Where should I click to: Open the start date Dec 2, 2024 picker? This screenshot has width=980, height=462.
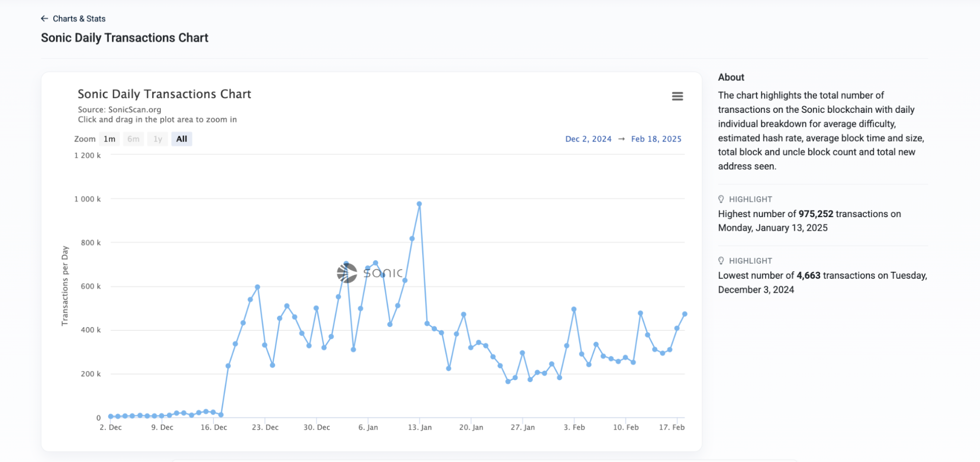click(588, 139)
